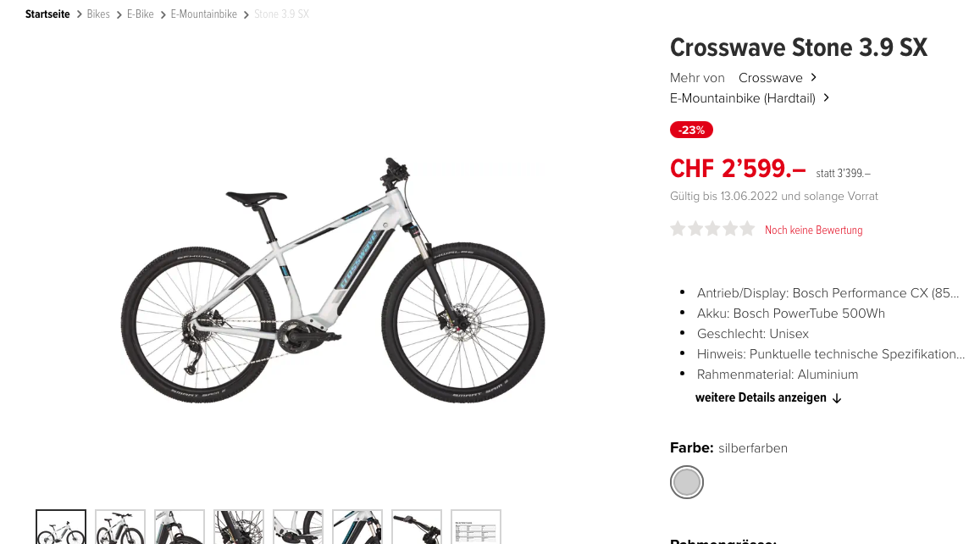The width and height of the screenshot is (980, 544).
Task: Select the silberfarben color swatch
Action: pos(687,482)
